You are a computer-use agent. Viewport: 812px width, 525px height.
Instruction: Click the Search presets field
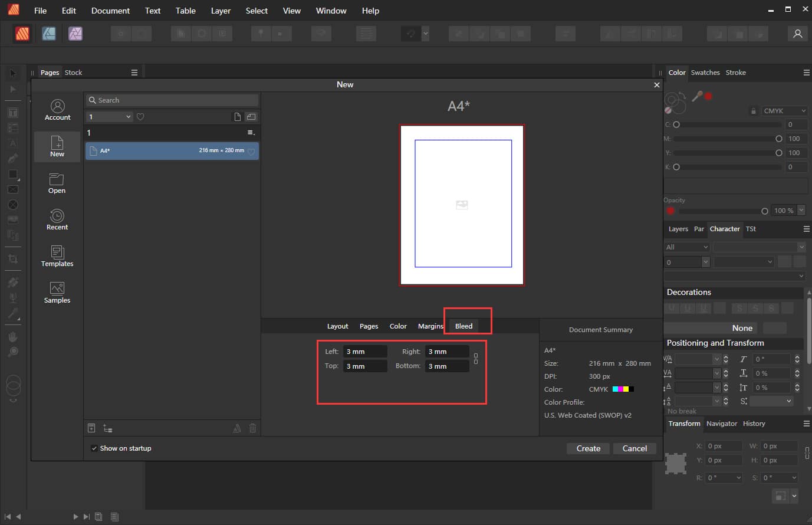click(172, 100)
